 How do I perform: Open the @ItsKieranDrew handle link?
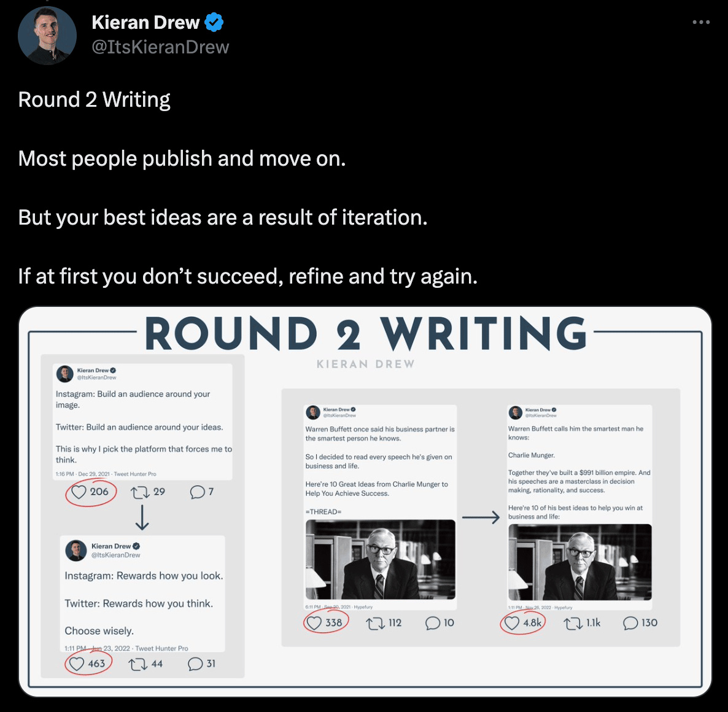click(x=160, y=47)
